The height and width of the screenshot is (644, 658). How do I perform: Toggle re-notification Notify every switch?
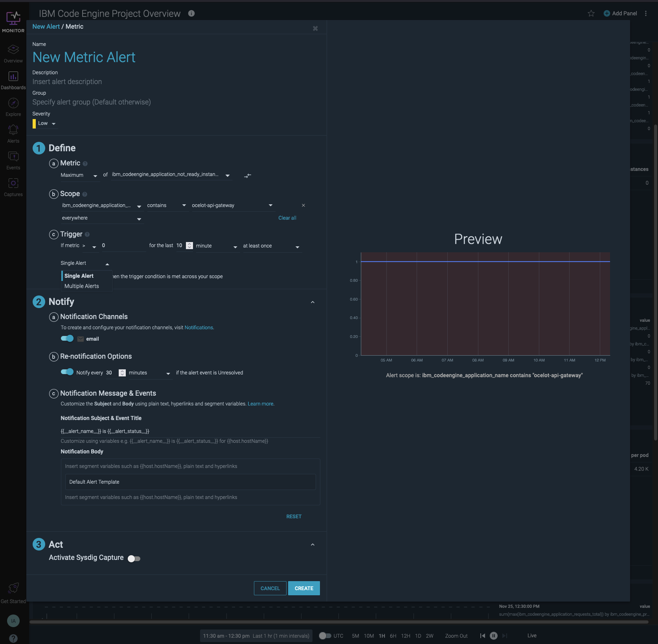coord(67,372)
